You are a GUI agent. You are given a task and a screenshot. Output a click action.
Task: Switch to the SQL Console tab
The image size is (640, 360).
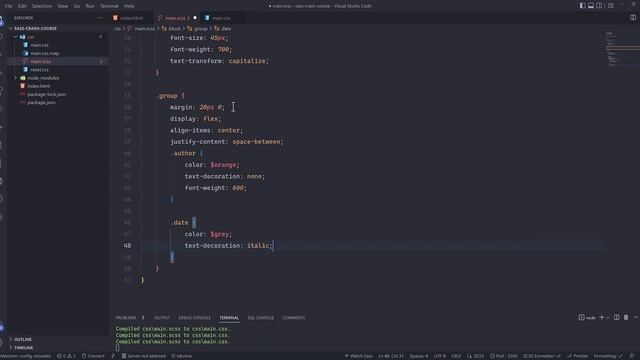(x=260, y=318)
